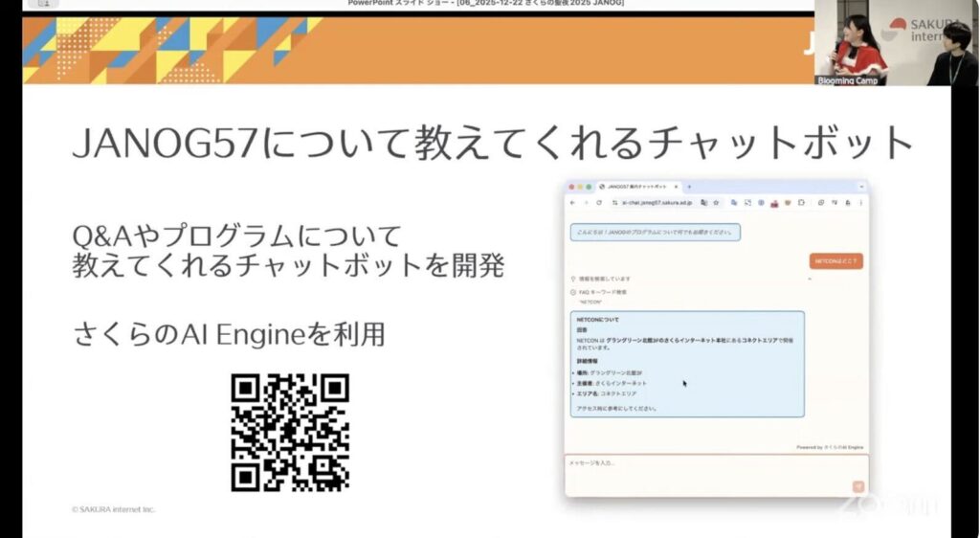Image resolution: width=980 pixels, height=538 pixels.
Task: Select the JANOG57 chatbot browser tab
Action: pyautogui.click(x=636, y=186)
